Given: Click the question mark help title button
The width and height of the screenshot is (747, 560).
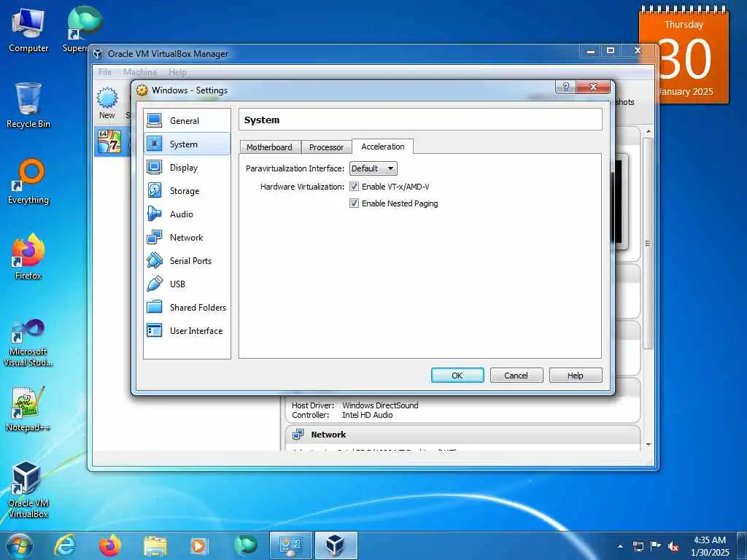Looking at the screenshot, I should pyautogui.click(x=565, y=87).
